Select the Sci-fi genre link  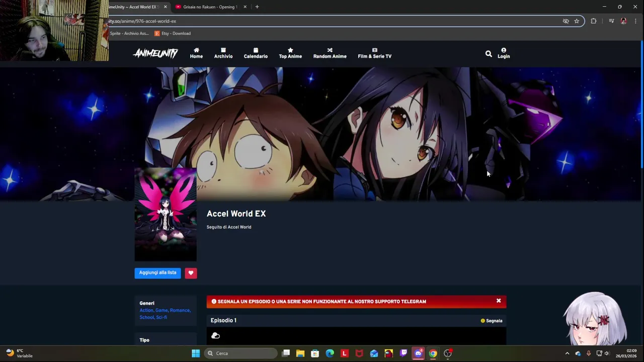point(162,317)
